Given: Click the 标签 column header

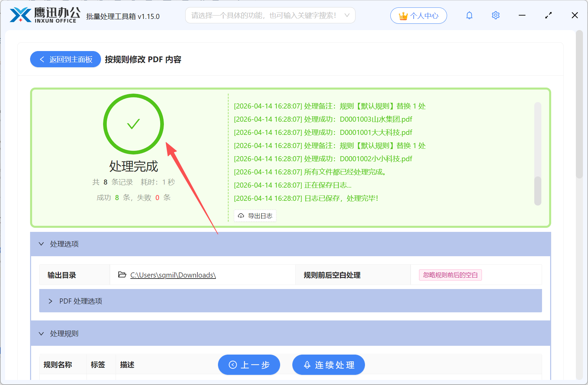Looking at the screenshot, I should (98, 365).
